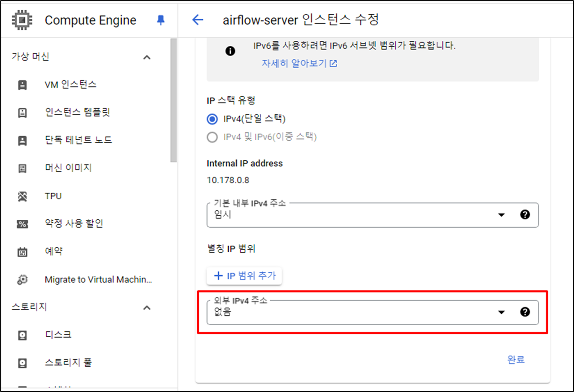Click the 스토리지 풀 sidebar icon

tap(22, 363)
